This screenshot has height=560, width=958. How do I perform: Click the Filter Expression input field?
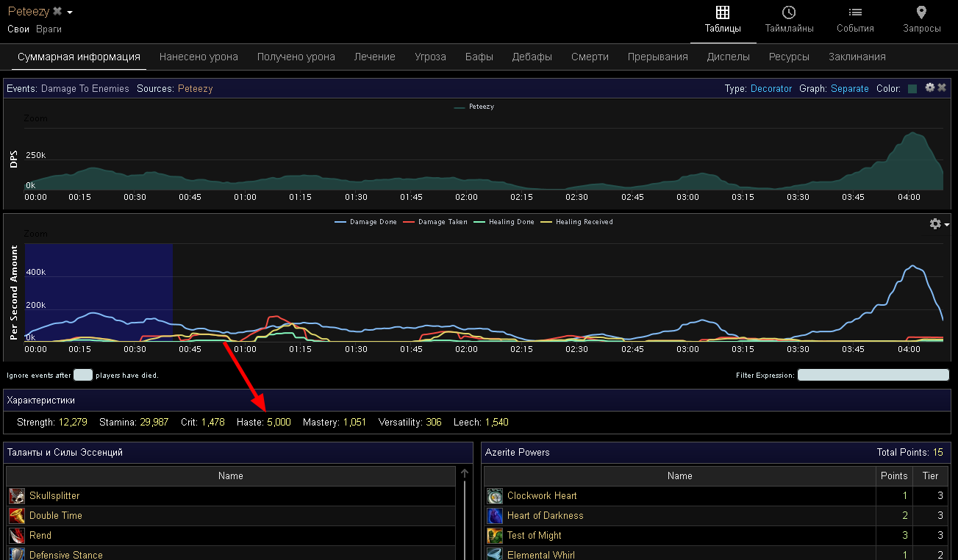(x=873, y=375)
